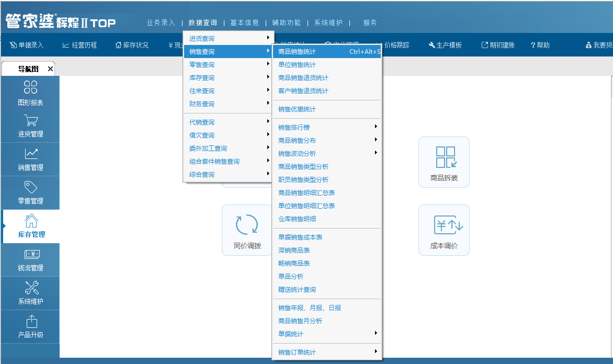Click 期初建账 toolbar item

click(498, 45)
